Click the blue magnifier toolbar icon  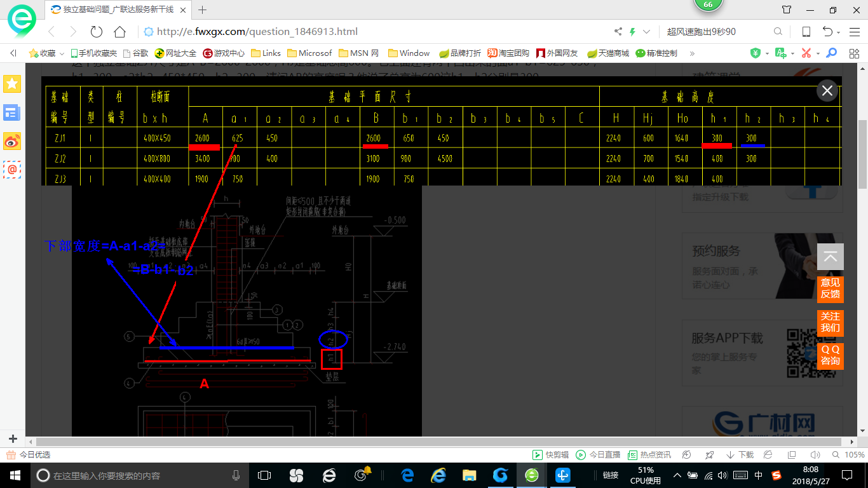click(x=831, y=53)
